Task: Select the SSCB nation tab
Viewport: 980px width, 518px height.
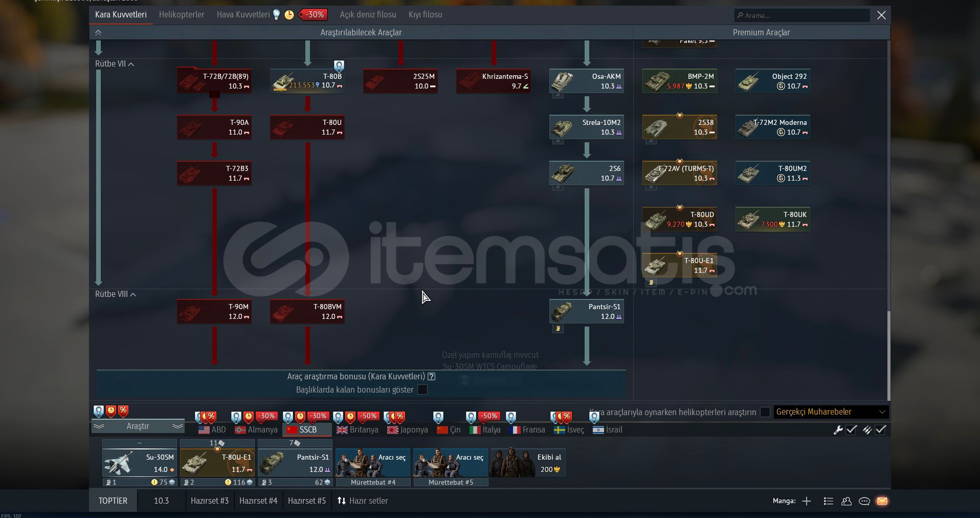Action: pos(307,430)
